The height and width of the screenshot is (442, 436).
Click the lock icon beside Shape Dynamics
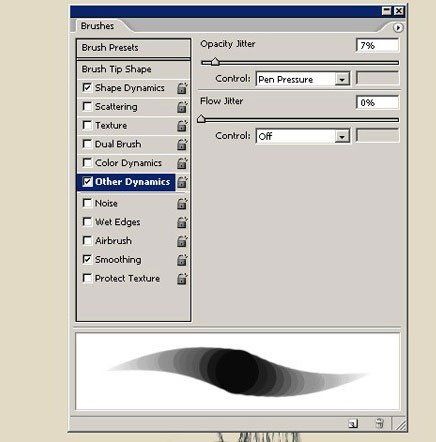pyautogui.click(x=182, y=88)
